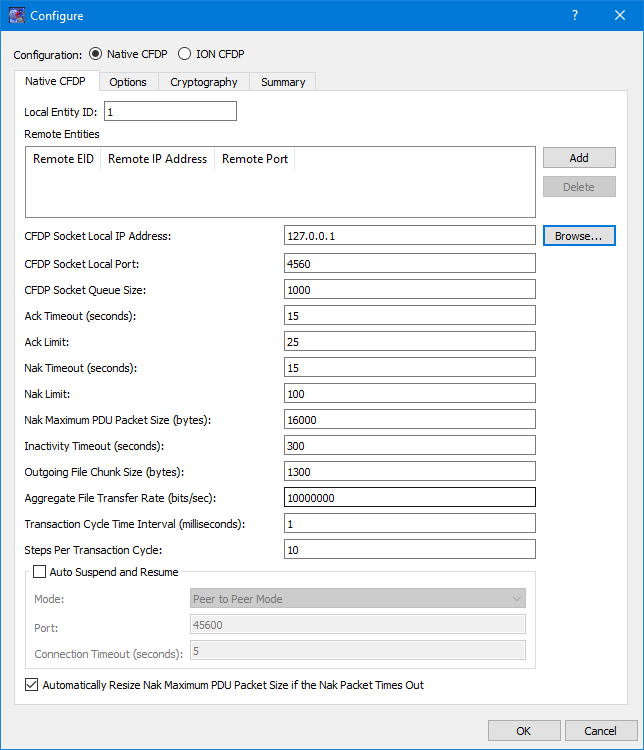The width and height of the screenshot is (644, 750).
Task: Click the Inactivity Timeout seconds field
Action: [409, 445]
